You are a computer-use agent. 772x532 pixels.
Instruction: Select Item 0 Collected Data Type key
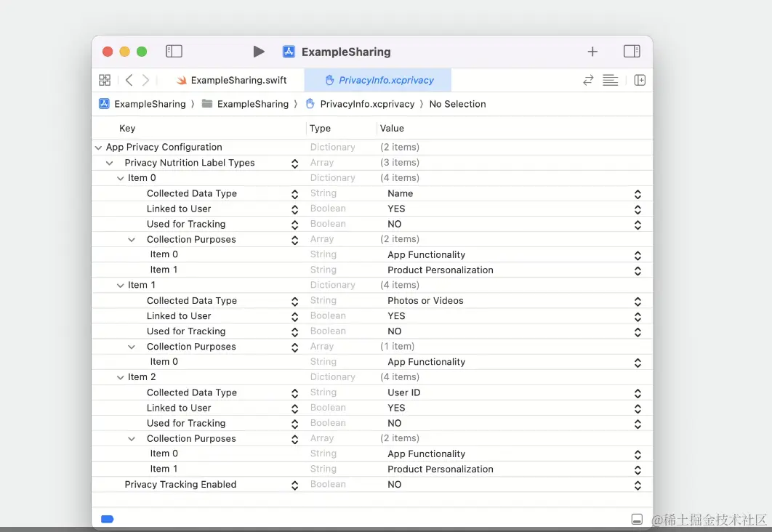pyautogui.click(x=191, y=193)
